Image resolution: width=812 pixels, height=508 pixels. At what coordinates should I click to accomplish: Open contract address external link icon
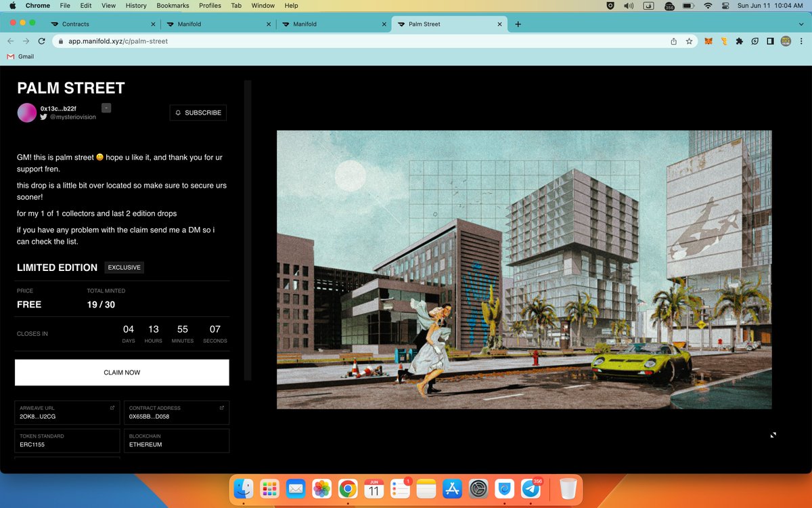click(x=222, y=408)
